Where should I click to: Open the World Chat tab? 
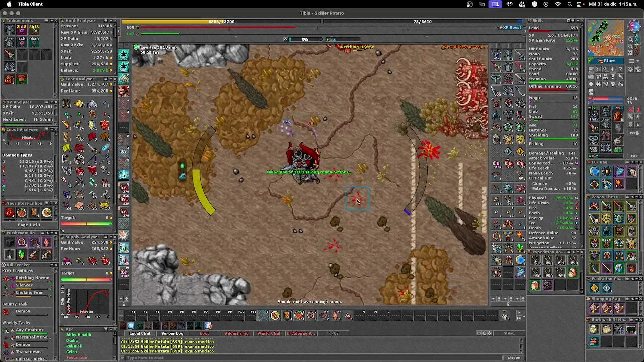click(x=269, y=333)
